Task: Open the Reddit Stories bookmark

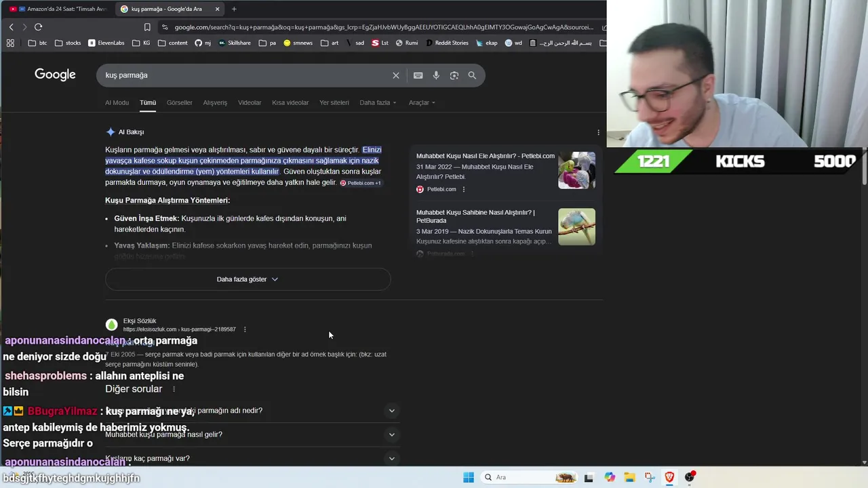Action: click(x=447, y=43)
